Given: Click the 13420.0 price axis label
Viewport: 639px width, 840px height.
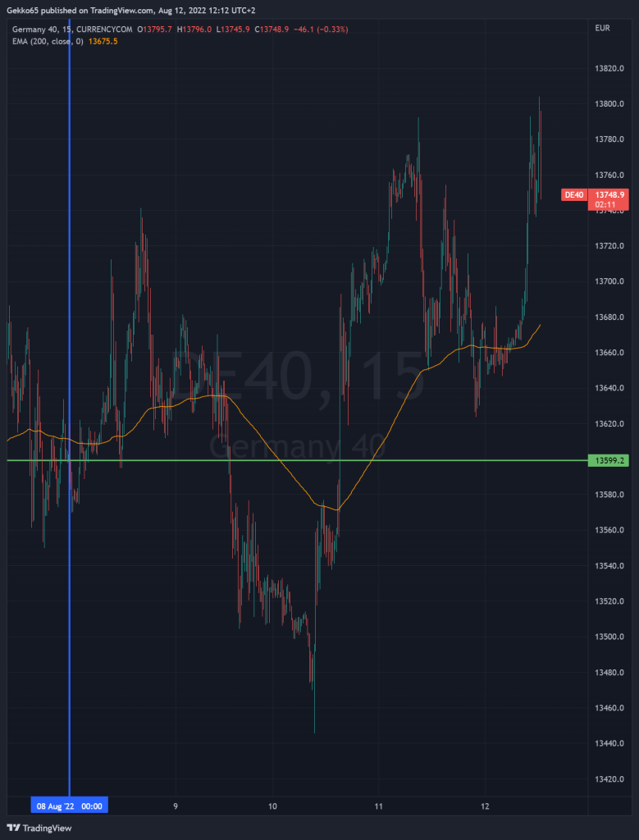Looking at the screenshot, I should (609, 778).
